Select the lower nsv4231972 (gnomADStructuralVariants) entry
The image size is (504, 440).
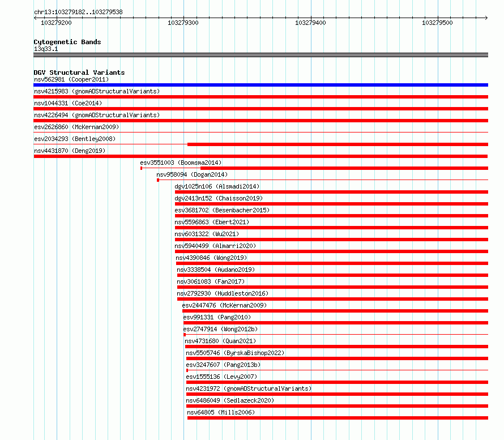[249, 388]
